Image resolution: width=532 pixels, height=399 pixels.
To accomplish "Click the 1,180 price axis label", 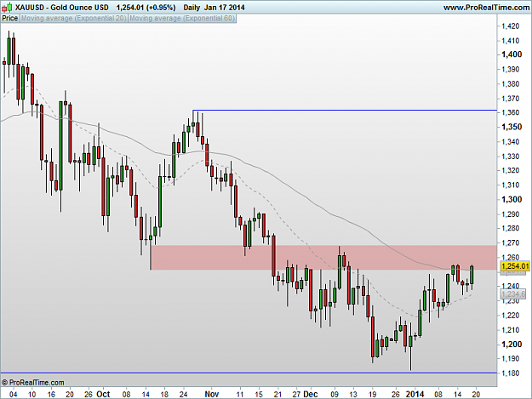I will 511,373.
